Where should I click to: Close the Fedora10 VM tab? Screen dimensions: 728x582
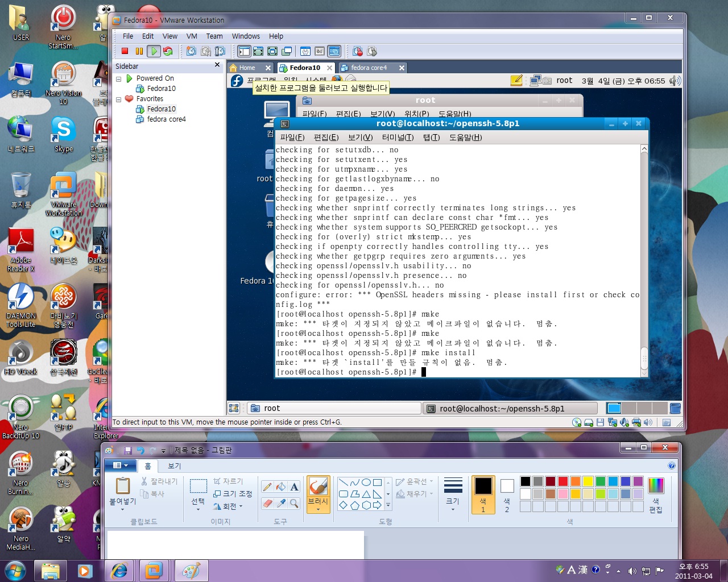(x=329, y=68)
